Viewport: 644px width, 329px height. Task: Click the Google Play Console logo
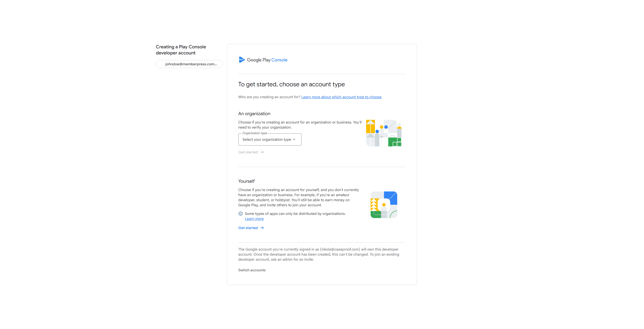[x=263, y=60]
